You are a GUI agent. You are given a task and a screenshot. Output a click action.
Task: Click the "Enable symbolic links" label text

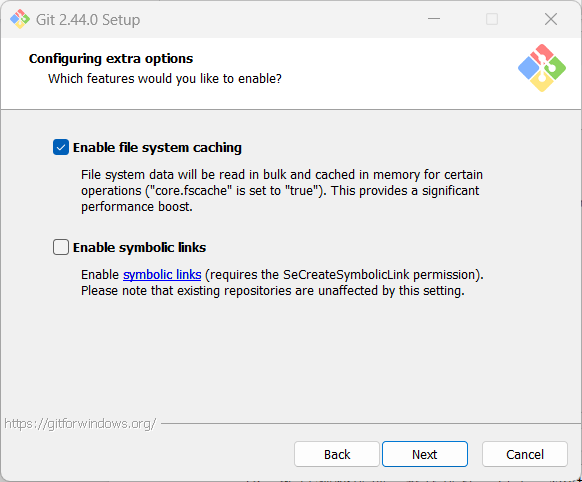(x=139, y=247)
